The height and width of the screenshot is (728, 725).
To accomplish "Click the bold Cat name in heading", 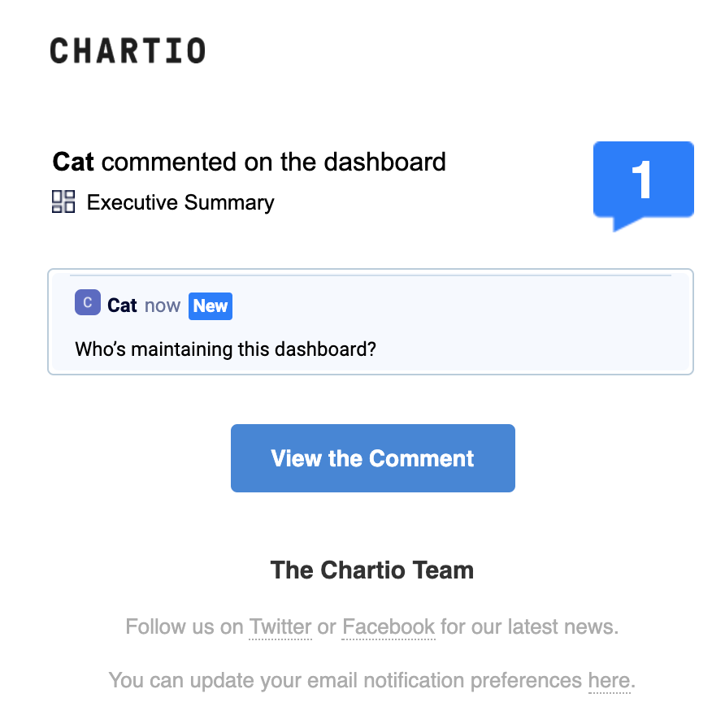I will 73,162.
